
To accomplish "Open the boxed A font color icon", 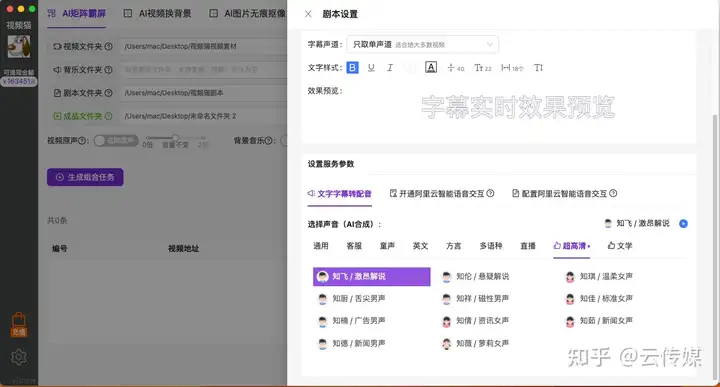I will click(x=431, y=67).
